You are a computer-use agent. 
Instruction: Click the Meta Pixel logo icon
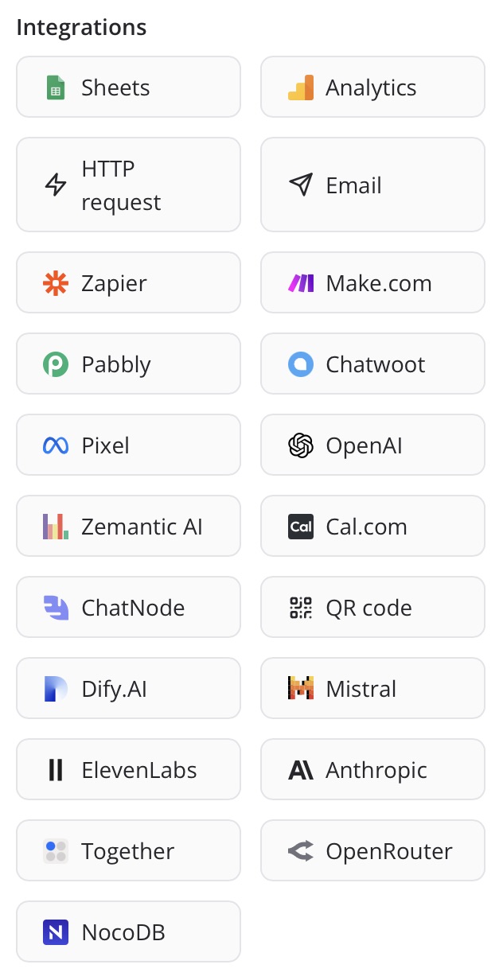pyautogui.click(x=56, y=445)
